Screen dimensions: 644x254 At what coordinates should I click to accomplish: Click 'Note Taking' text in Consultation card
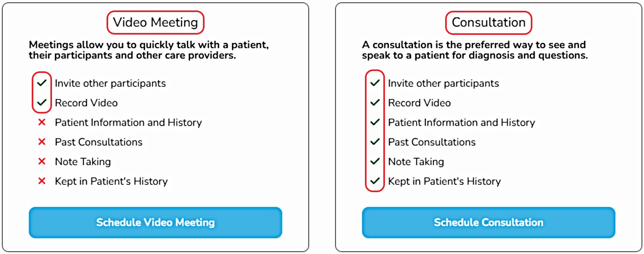click(416, 162)
